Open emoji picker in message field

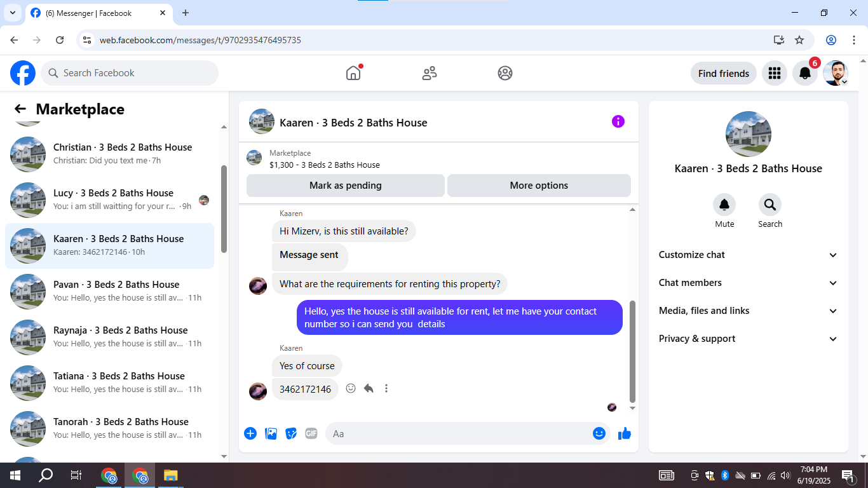tap(599, 433)
